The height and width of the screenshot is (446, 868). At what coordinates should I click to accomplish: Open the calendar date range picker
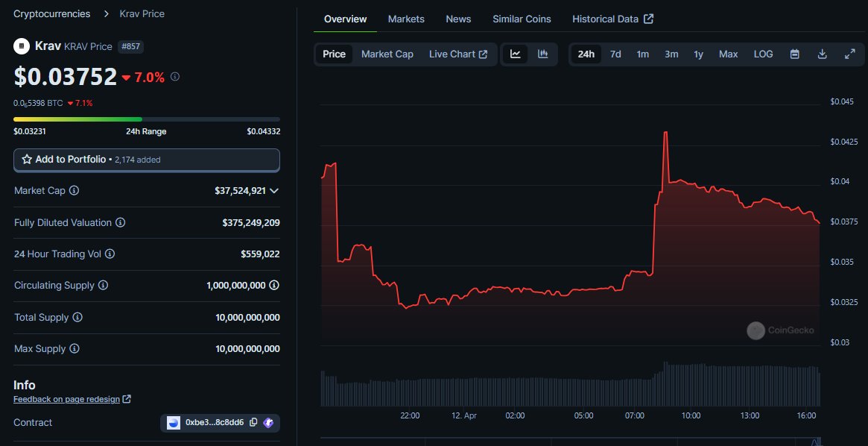[x=795, y=54]
